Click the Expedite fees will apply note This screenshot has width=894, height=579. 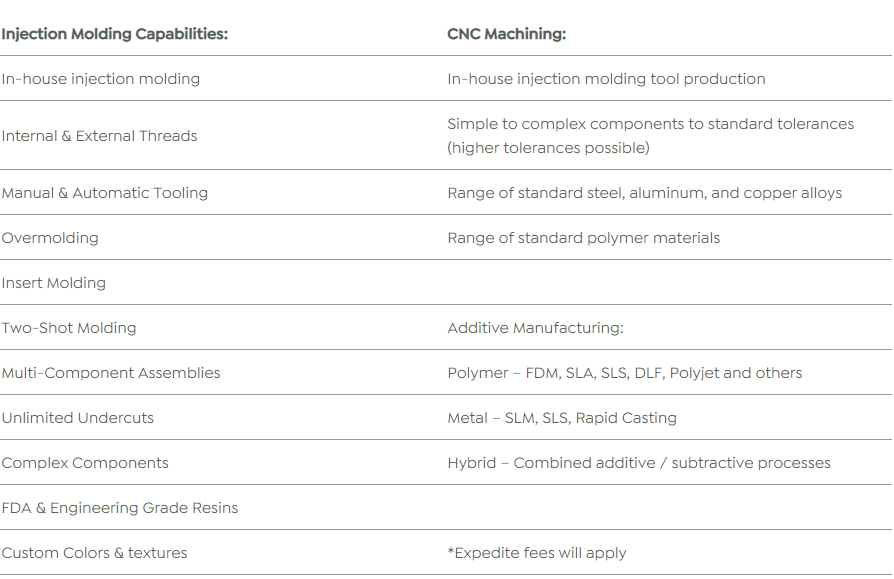[536, 553]
